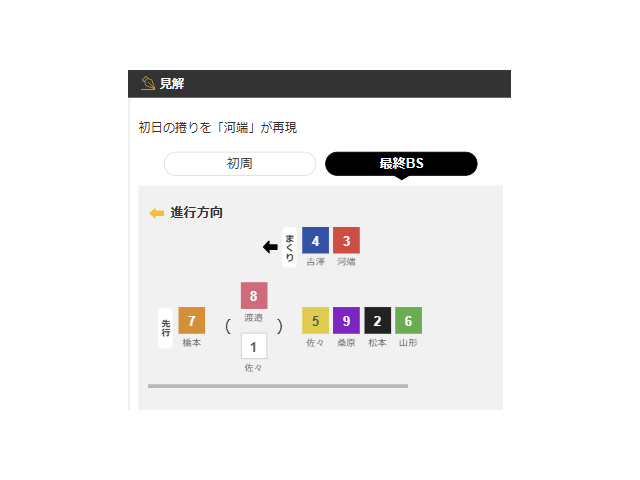Select the purple number 9 racer tile
Viewport: 640px width, 480px height.
(346, 320)
